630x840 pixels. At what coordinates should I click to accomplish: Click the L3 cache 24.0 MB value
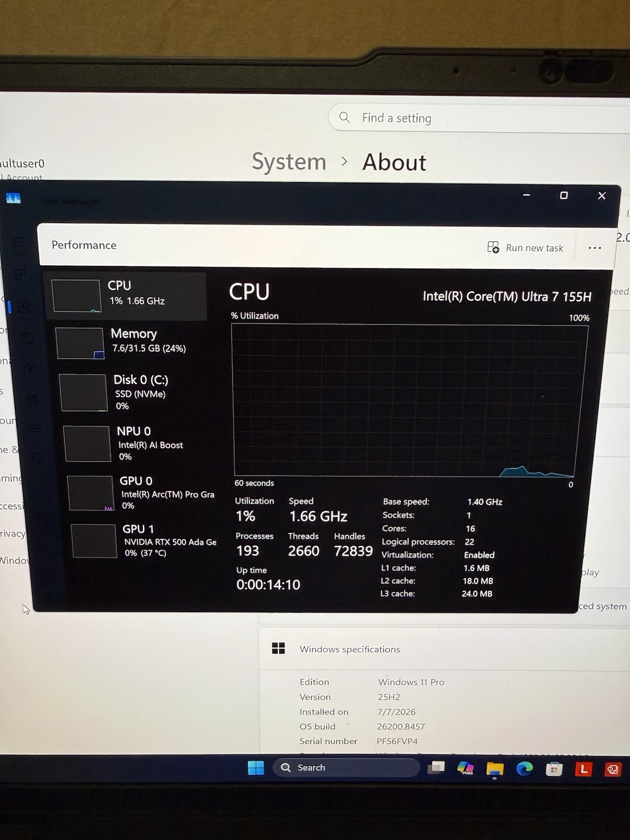[477, 594]
